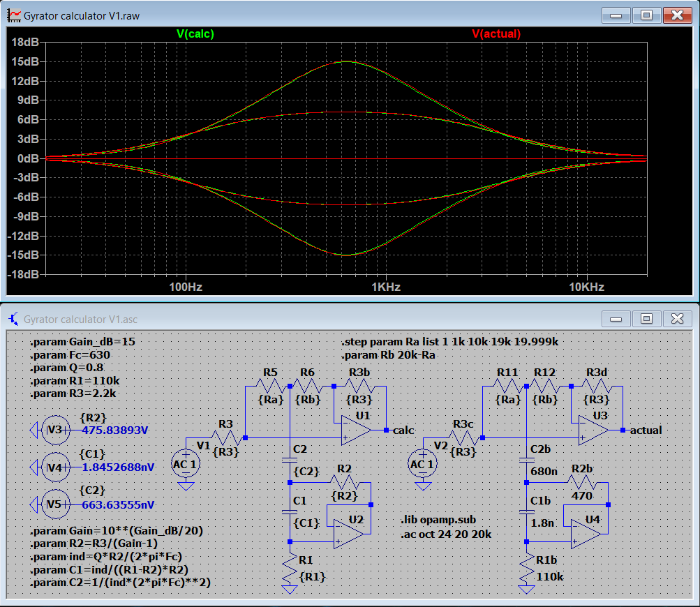Click the waveform icon in plot title bar

pyautogui.click(x=14, y=15)
